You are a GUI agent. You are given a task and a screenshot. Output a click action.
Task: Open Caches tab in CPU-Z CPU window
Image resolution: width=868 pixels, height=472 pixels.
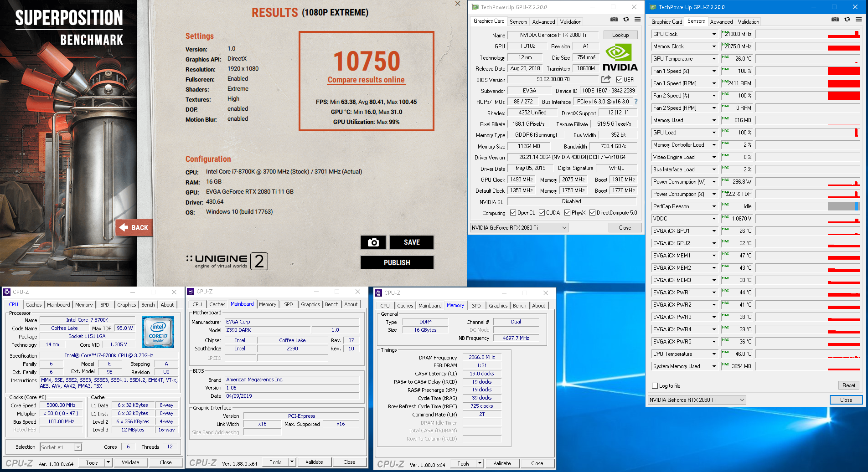pyautogui.click(x=34, y=305)
